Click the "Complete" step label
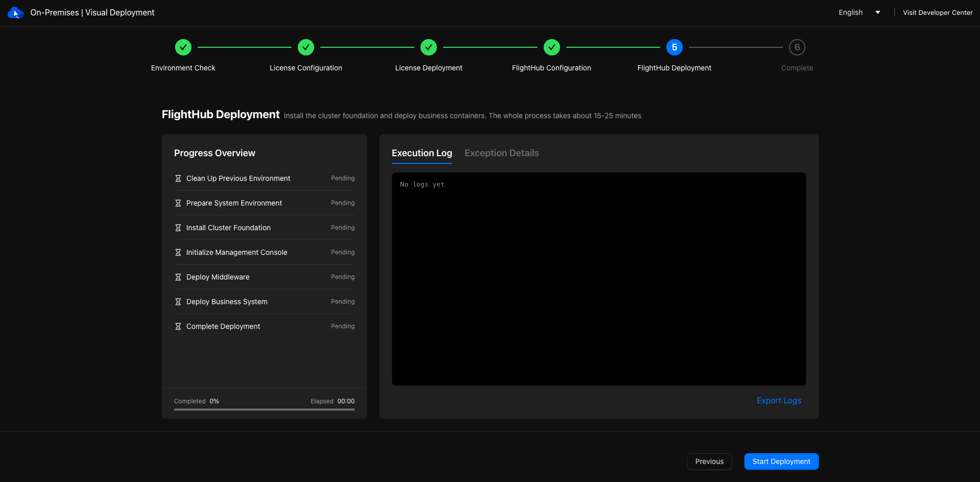This screenshot has width=980, height=482. point(797,68)
